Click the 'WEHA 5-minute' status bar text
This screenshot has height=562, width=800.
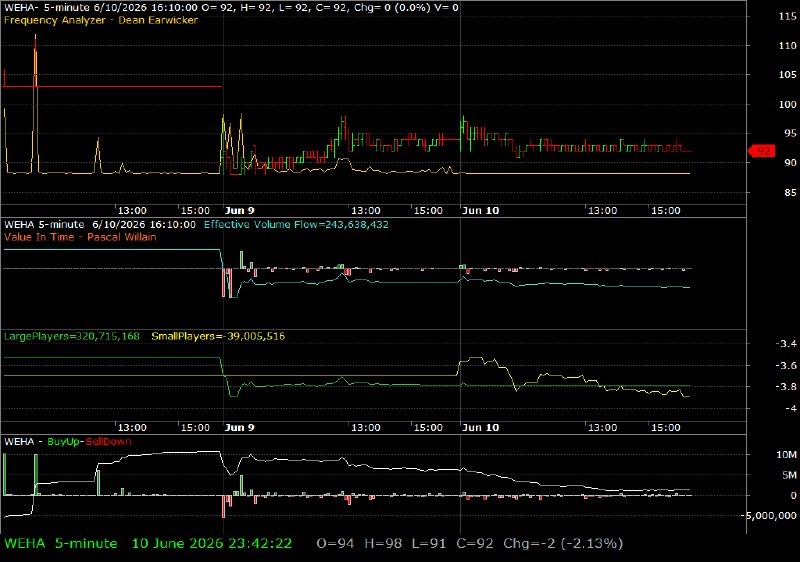(61, 544)
